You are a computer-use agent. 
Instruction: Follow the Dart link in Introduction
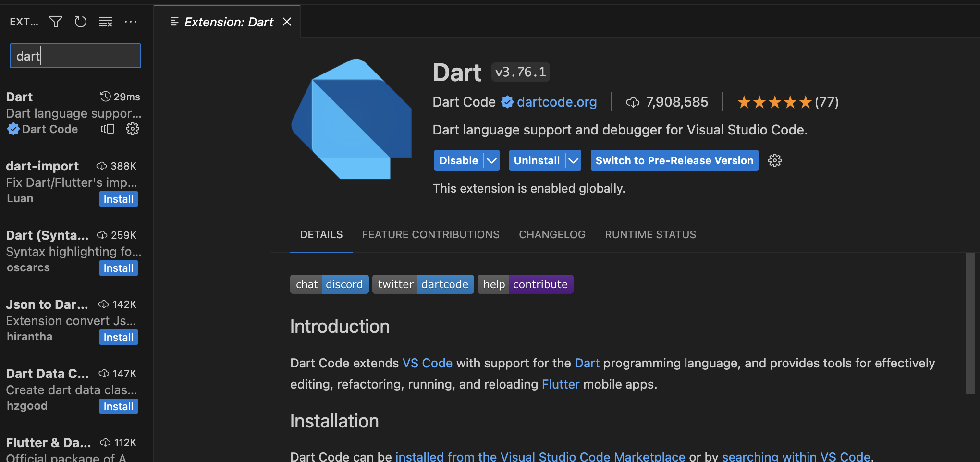tap(587, 363)
